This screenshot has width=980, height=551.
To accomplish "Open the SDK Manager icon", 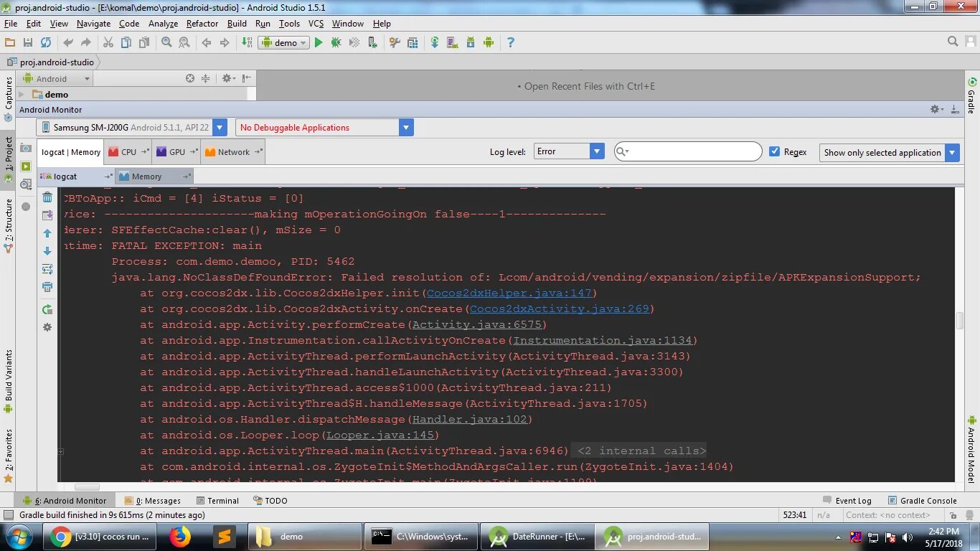I will 471,43.
